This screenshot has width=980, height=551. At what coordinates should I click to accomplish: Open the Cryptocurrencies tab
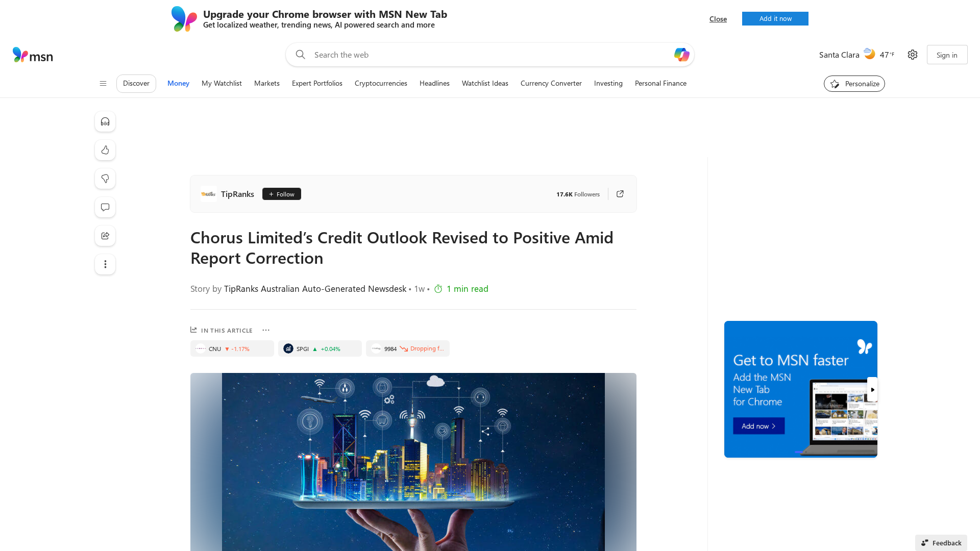[381, 83]
